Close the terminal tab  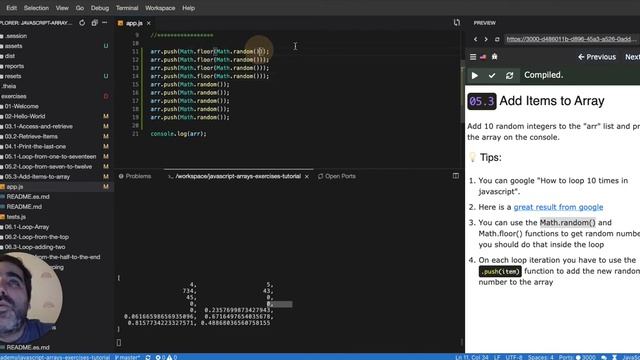pos(307,176)
